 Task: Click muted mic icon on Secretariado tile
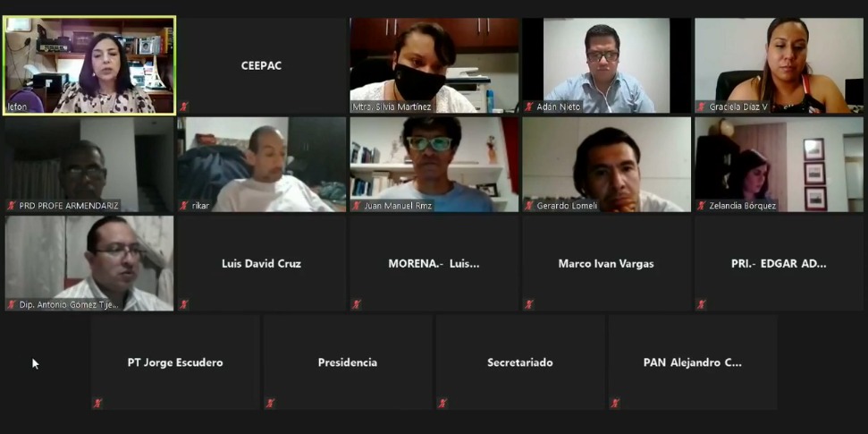point(442,403)
